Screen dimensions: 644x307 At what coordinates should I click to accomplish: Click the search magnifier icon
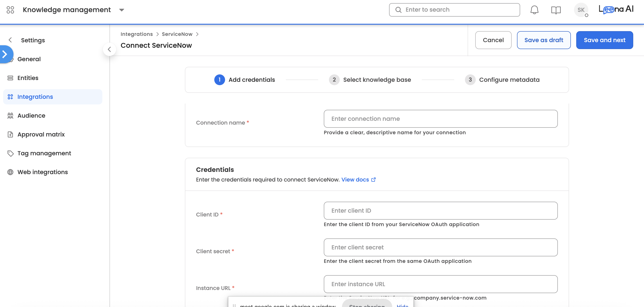[x=398, y=10]
